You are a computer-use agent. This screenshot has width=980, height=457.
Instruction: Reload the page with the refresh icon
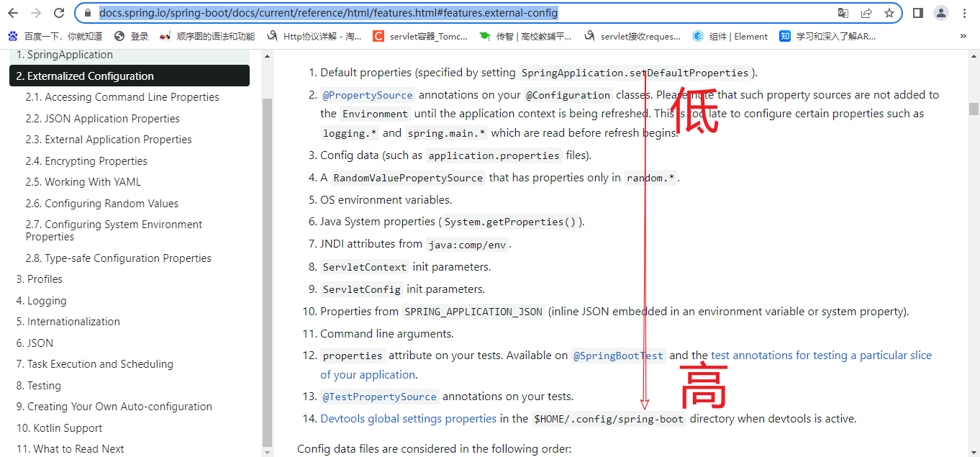pyautogui.click(x=59, y=13)
